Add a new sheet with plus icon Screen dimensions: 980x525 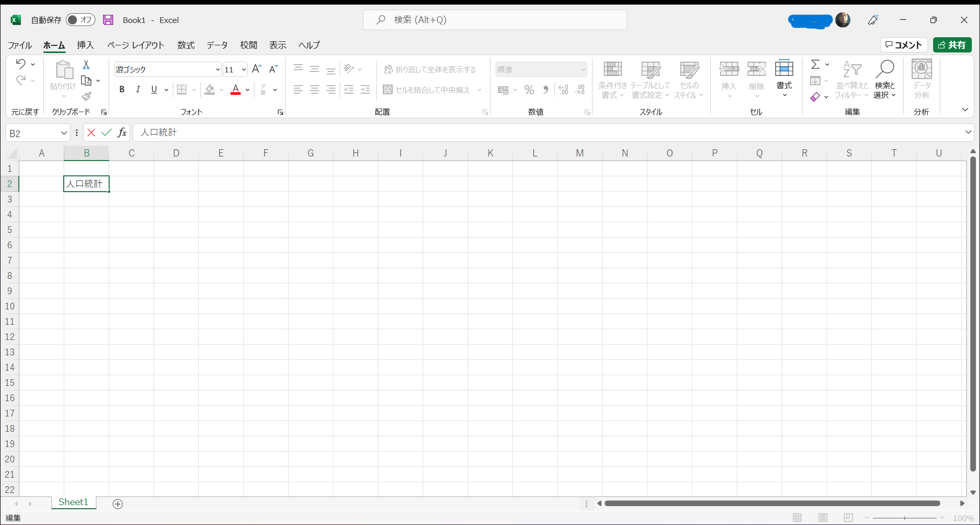pos(118,504)
